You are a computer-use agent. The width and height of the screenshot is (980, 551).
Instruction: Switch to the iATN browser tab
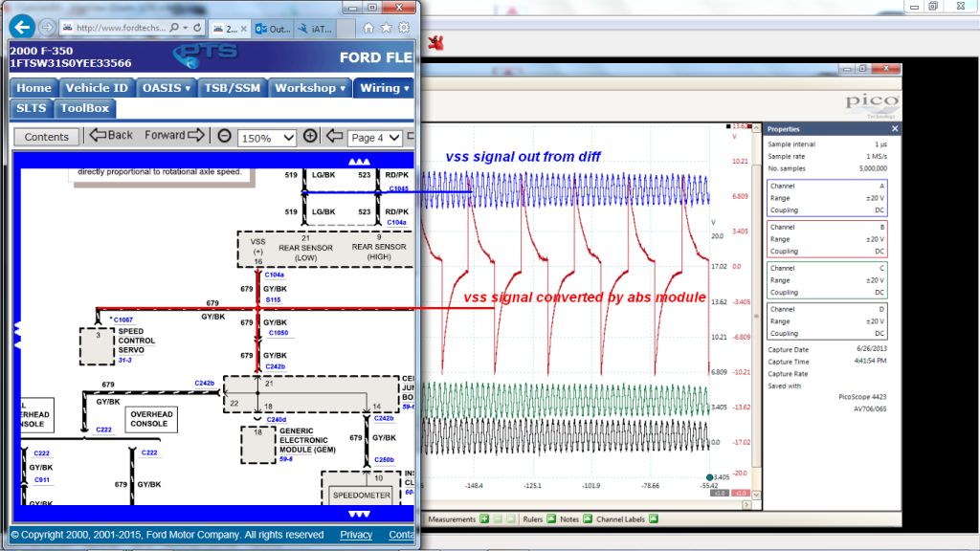[x=315, y=29]
